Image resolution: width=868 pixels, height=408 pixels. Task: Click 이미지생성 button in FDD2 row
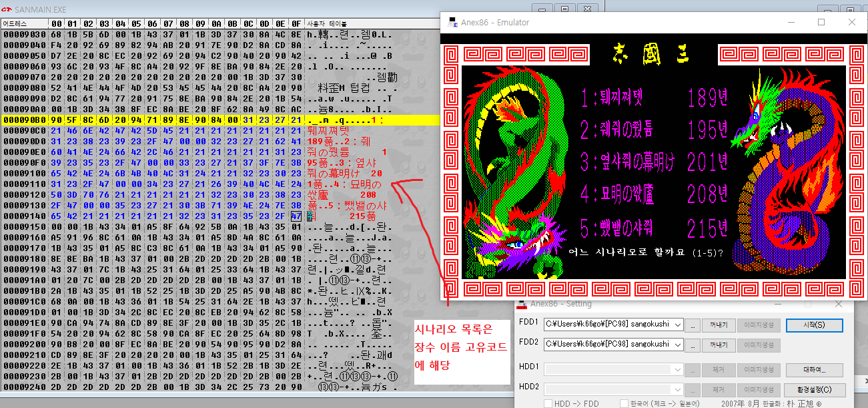tap(759, 345)
